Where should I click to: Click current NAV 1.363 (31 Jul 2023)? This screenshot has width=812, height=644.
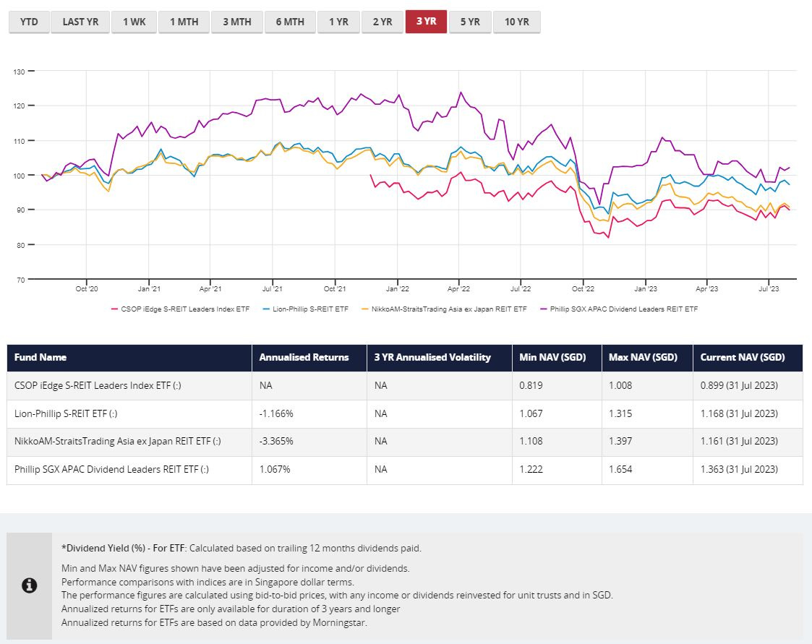tap(739, 469)
